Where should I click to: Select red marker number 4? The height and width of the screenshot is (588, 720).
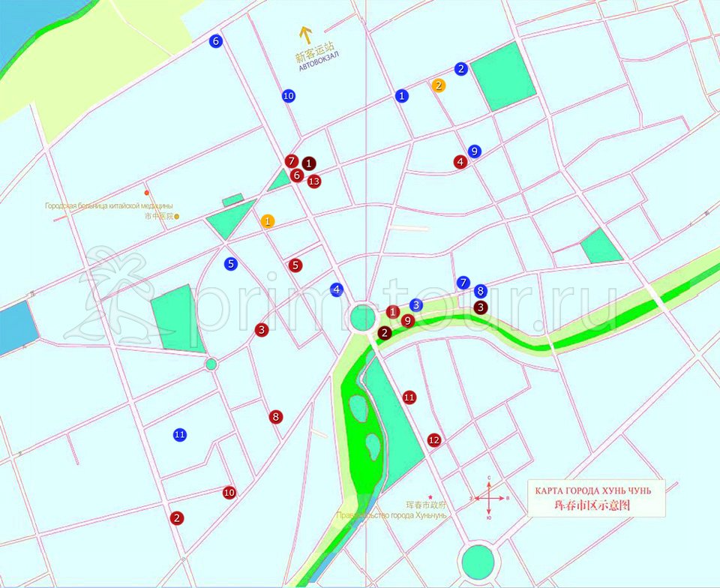[x=460, y=161]
